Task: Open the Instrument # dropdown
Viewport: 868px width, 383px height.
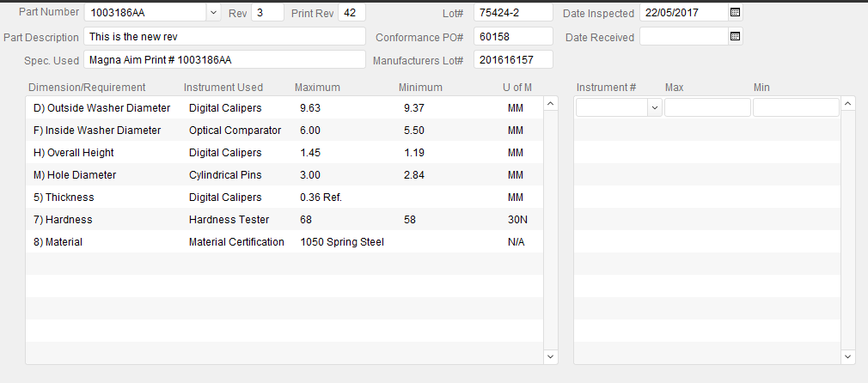Action: point(655,107)
